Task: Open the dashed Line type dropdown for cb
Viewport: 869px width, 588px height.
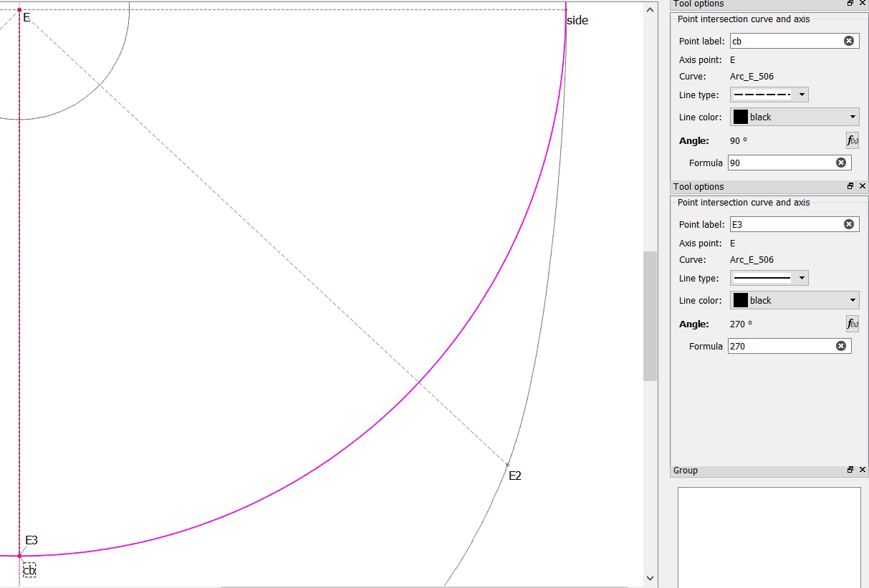Action: pyautogui.click(x=769, y=95)
